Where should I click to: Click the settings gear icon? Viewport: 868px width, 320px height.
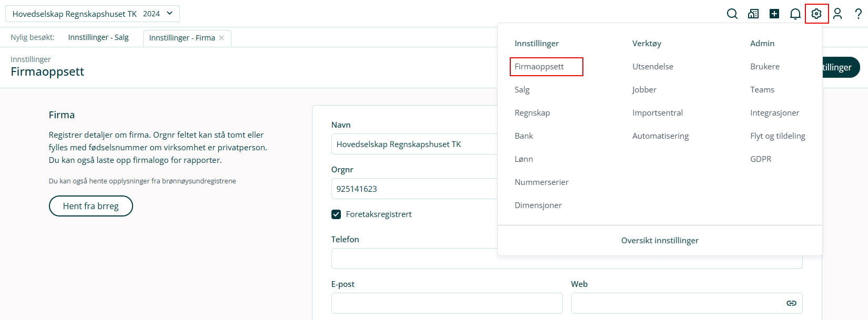click(x=816, y=14)
